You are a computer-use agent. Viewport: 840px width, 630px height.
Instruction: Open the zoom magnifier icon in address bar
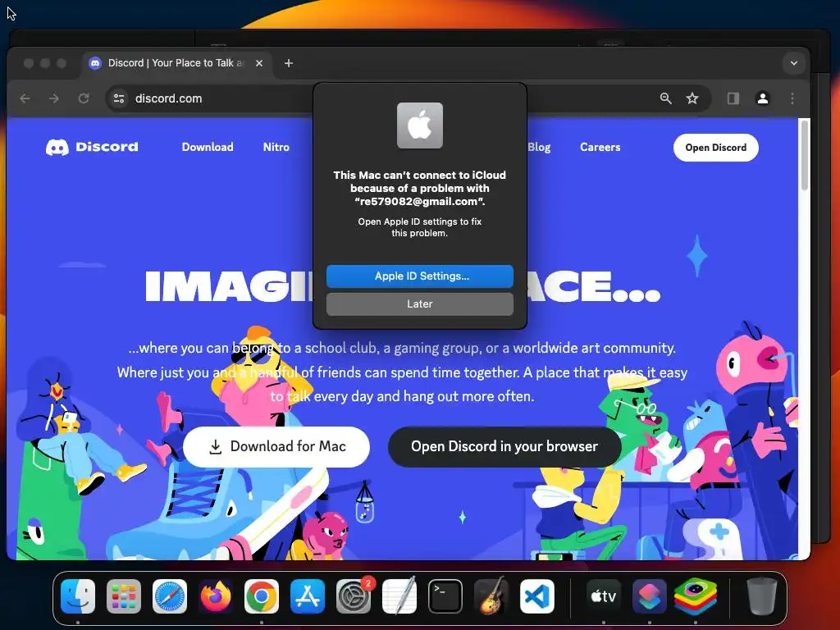(x=665, y=98)
